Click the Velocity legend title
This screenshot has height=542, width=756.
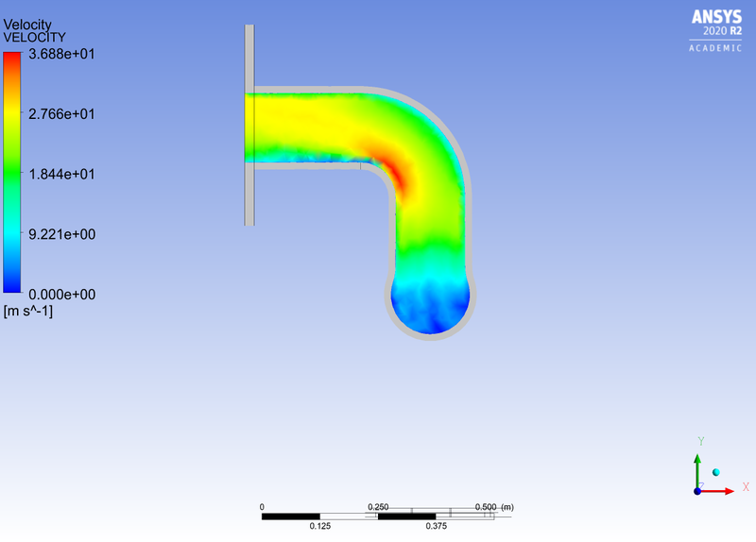pyautogui.click(x=27, y=25)
